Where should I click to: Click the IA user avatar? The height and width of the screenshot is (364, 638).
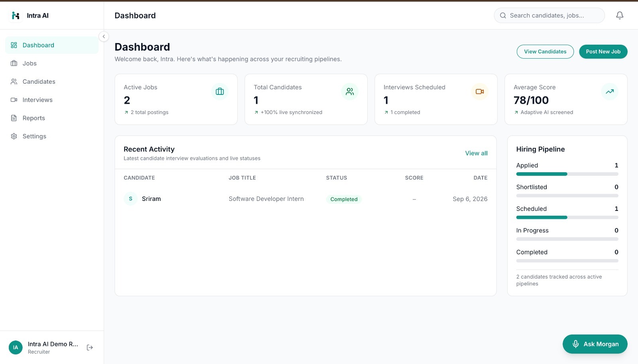16,348
